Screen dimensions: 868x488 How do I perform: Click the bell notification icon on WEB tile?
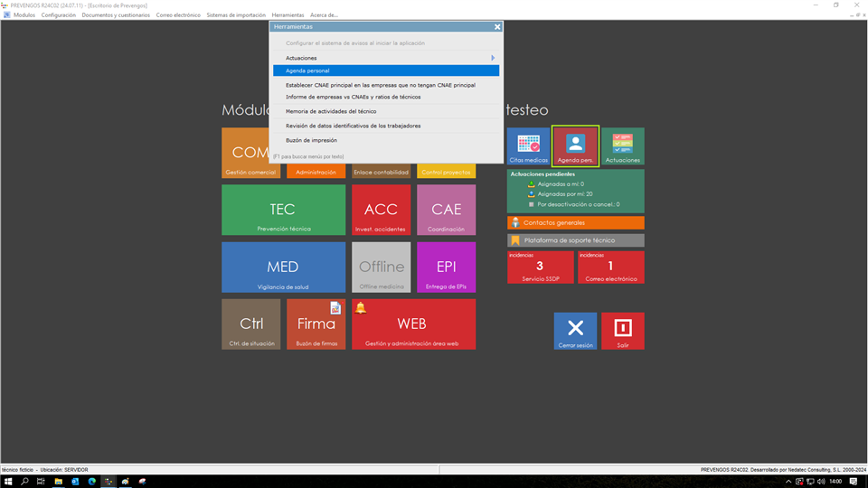click(361, 308)
